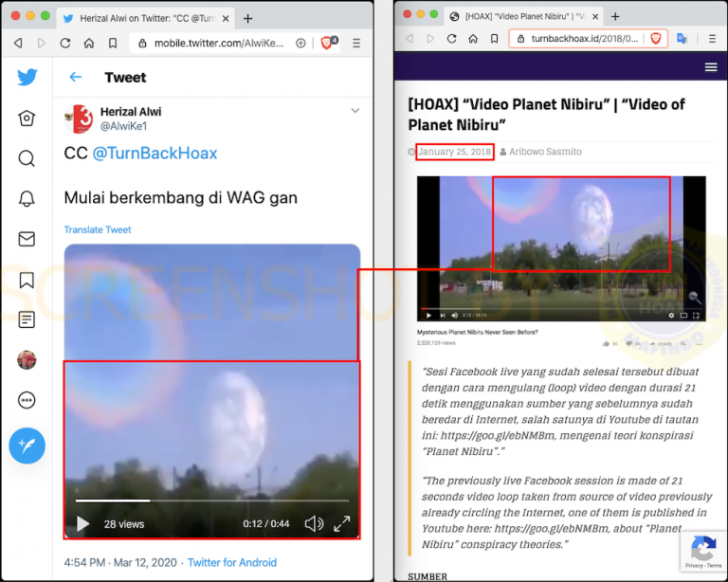This screenshot has height=582, width=728.
Task: Bookmark the page in Twitter browser window
Action: 113,44
